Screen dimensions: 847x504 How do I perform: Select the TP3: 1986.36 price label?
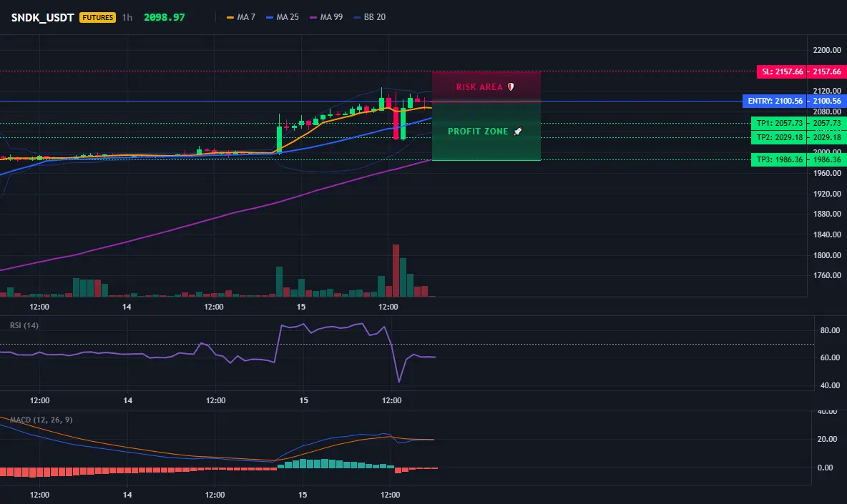(779, 159)
